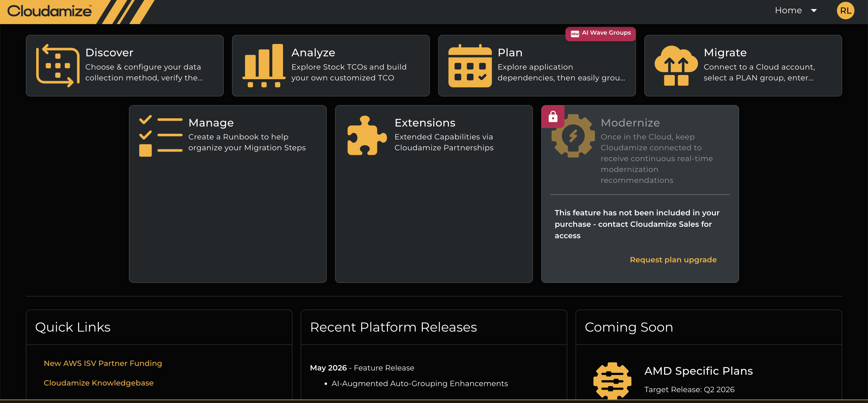Click Plan description about application dependencies
Image resolution: width=868 pixels, height=403 pixels.
(561, 72)
